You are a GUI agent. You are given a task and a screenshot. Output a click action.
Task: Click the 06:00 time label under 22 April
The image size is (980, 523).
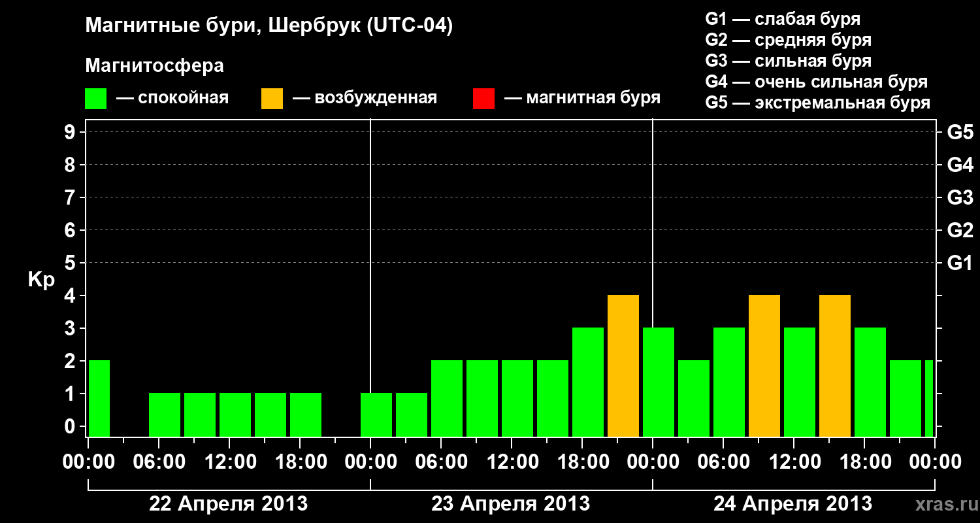click(x=159, y=462)
